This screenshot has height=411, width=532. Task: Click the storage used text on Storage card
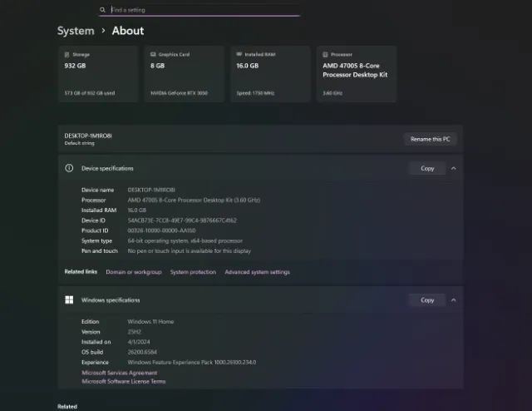[x=90, y=93]
